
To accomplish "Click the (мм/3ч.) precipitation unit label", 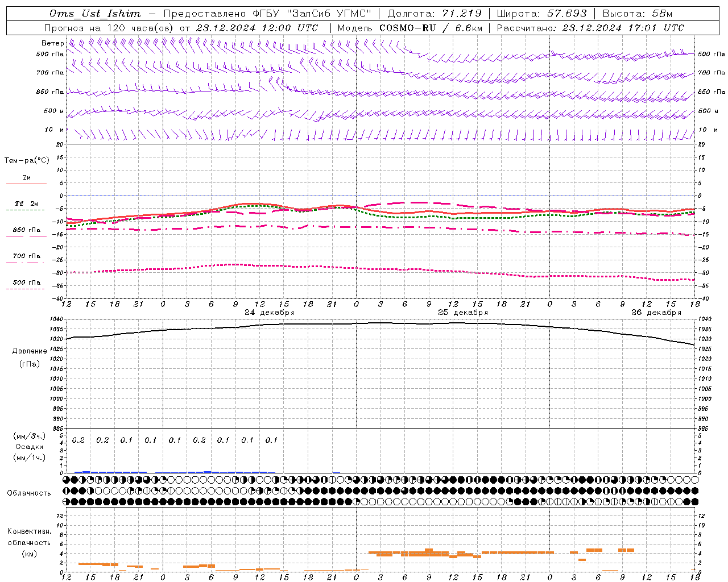I will pyautogui.click(x=30, y=436).
